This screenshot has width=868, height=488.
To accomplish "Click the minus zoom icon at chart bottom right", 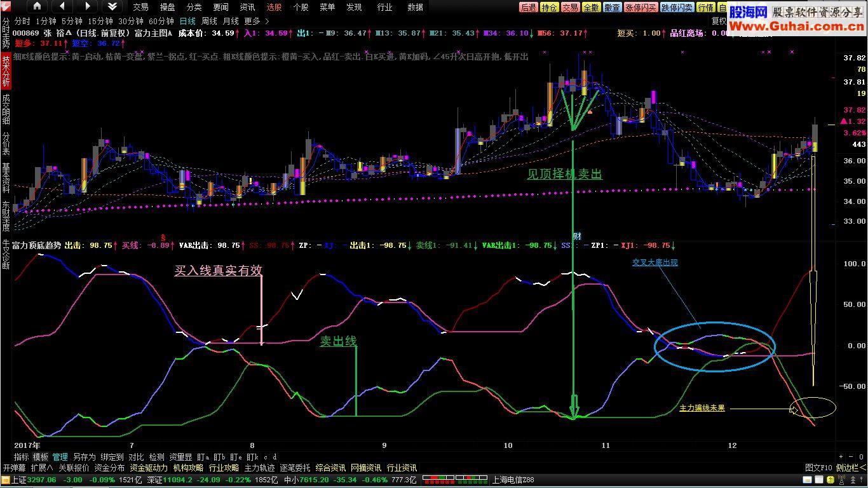I will click(x=852, y=456).
